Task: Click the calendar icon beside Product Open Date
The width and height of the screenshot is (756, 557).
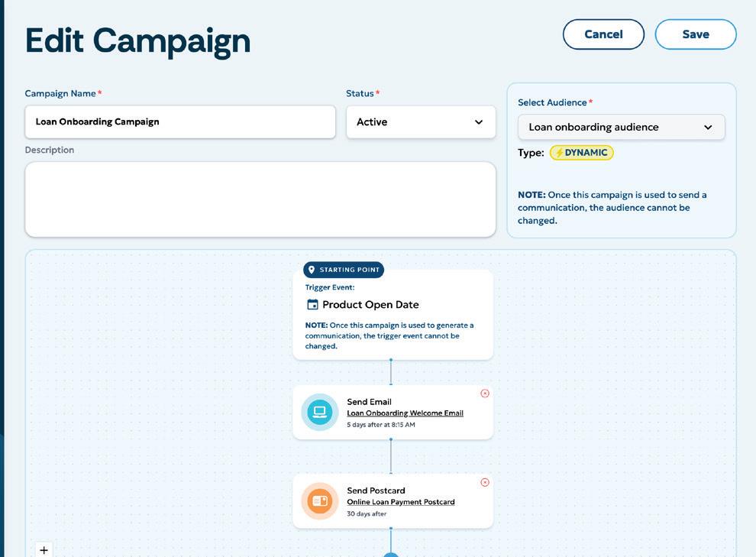Action: pyautogui.click(x=312, y=304)
